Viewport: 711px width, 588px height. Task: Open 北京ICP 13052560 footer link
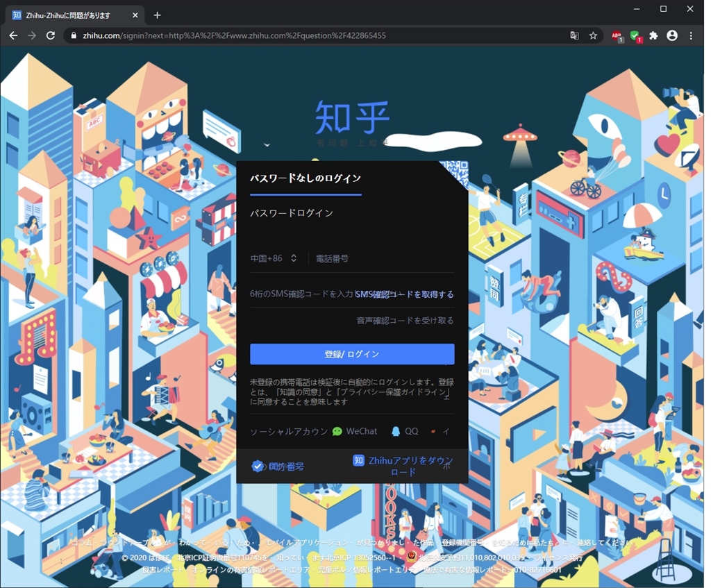(x=360, y=557)
